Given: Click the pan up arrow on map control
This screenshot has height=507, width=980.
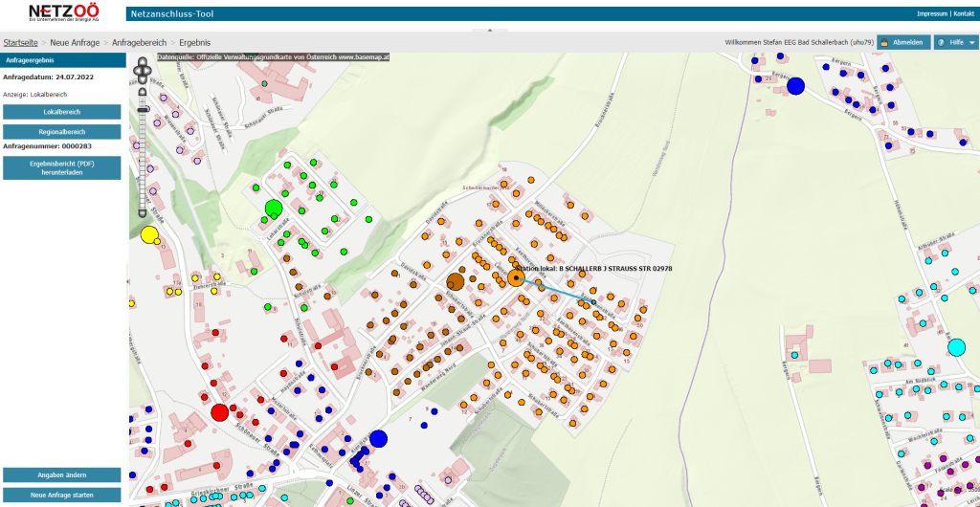Looking at the screenshot, I should (144, 60).
